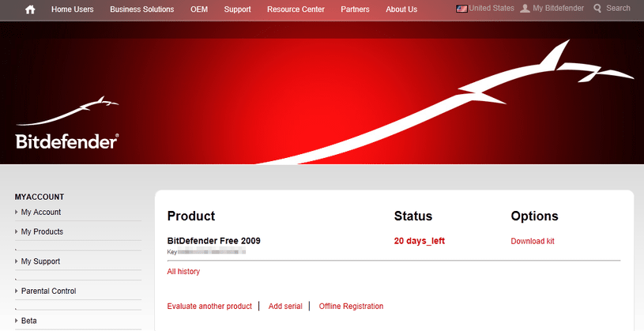This screenshot has height=331, width=644.
Task: Expand My Support arrow in sidebar
Action: tap(17, 261)
